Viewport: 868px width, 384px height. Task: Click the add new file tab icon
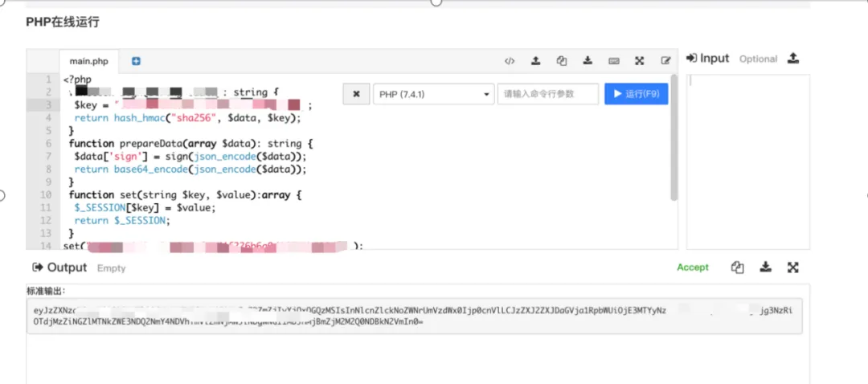[x=136, y=61]
